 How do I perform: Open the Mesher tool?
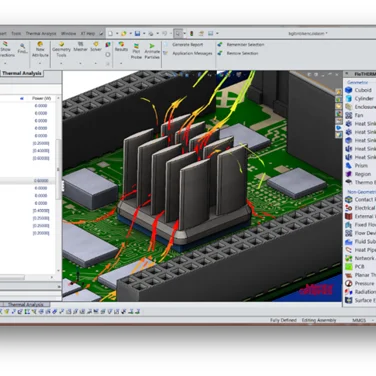80,47
